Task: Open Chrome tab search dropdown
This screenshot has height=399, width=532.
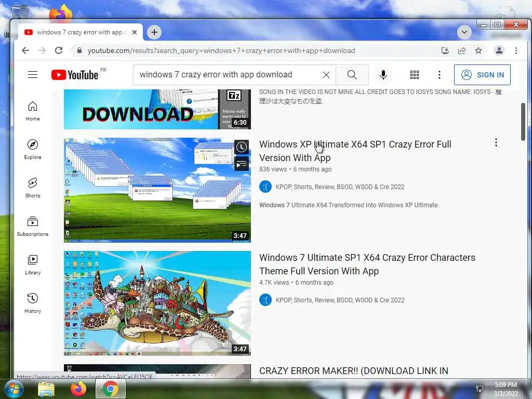Action: click(464, 32)
